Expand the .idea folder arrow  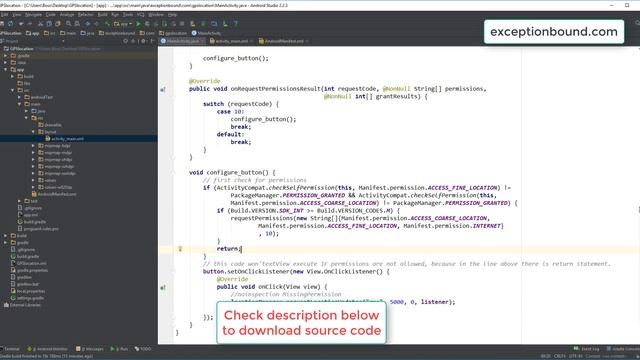tap(5, 62)
